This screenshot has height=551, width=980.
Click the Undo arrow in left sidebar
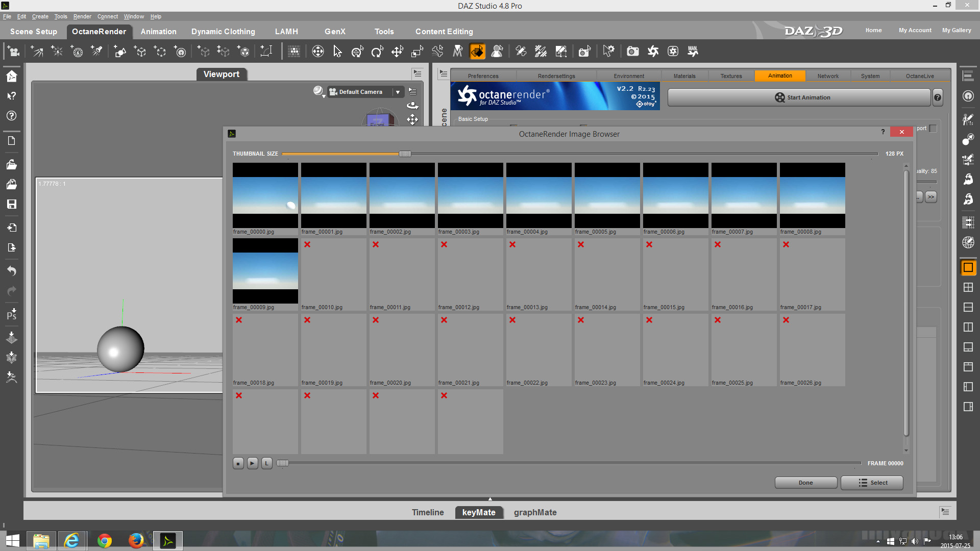click(x=11, y=271)
